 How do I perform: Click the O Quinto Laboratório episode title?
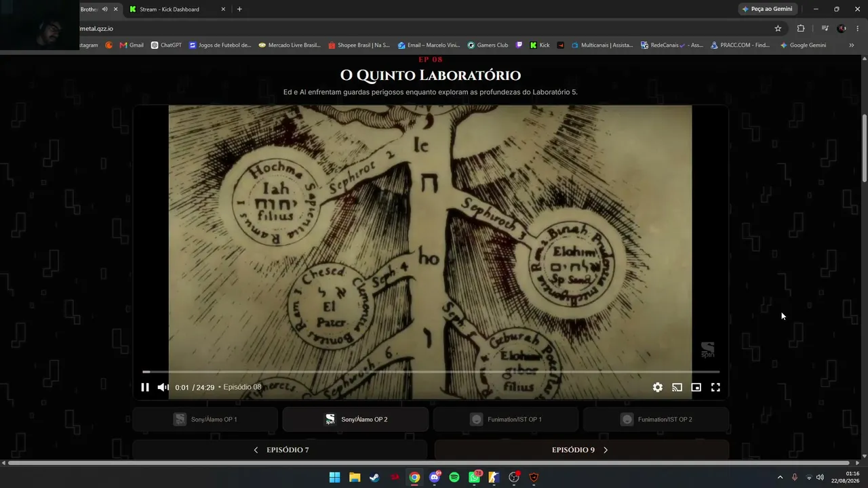tap(431, 75)
